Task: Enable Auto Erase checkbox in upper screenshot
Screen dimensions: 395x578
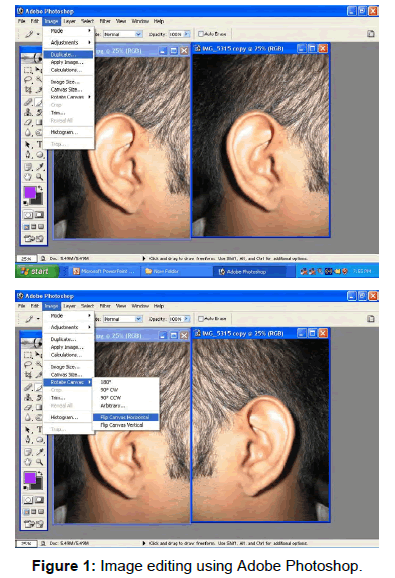Action: tap(201, 34)
